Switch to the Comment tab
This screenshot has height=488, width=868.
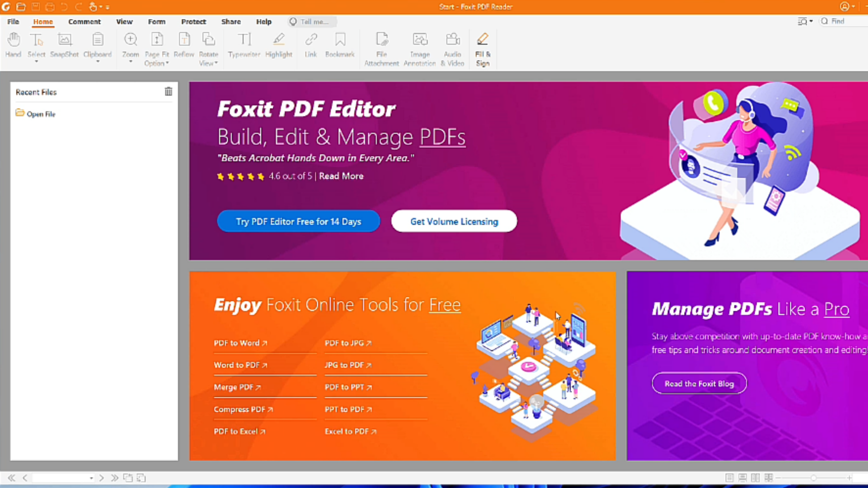84,22
